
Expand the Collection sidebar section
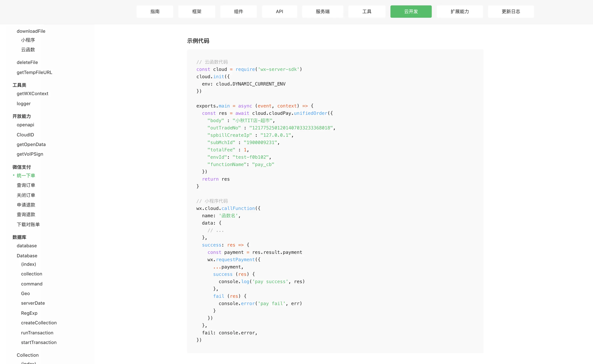pos(27,355)
